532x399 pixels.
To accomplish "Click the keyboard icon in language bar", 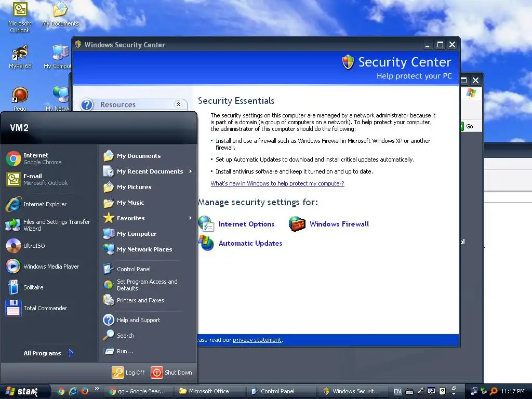I will [x=409, y=392].
